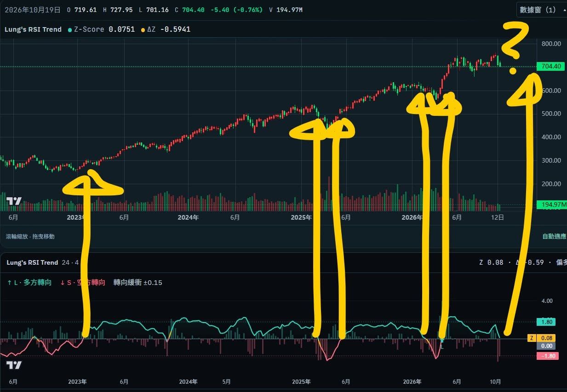Click 400.00 on the price axis
Screen dimensions: 567x392
click(551, 137)
